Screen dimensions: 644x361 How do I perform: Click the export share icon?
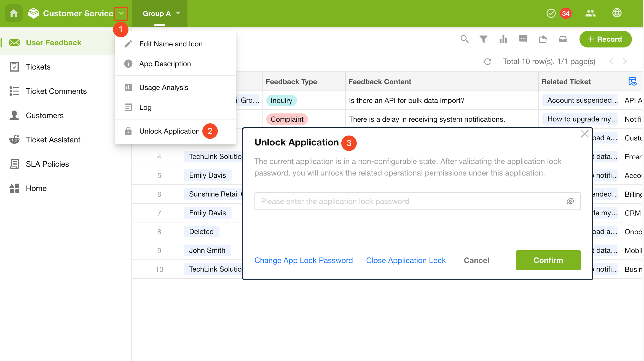click(543, 39)
